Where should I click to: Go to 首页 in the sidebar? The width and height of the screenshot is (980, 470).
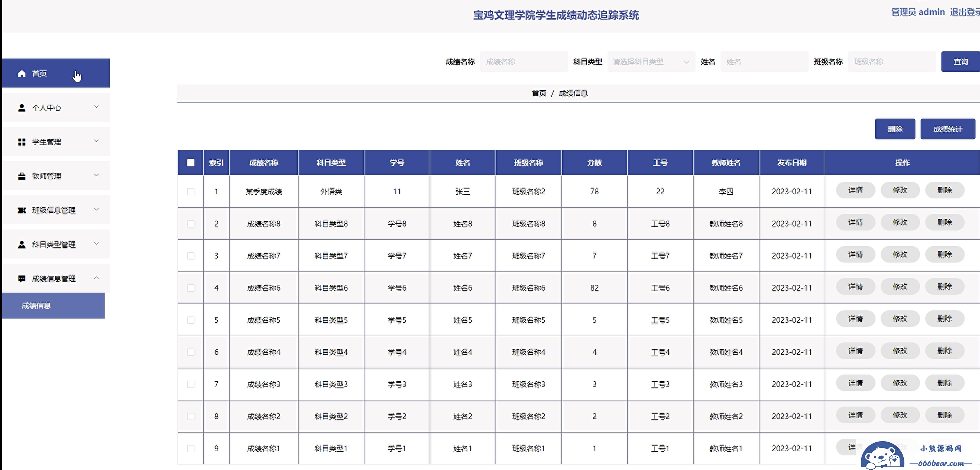56,73
